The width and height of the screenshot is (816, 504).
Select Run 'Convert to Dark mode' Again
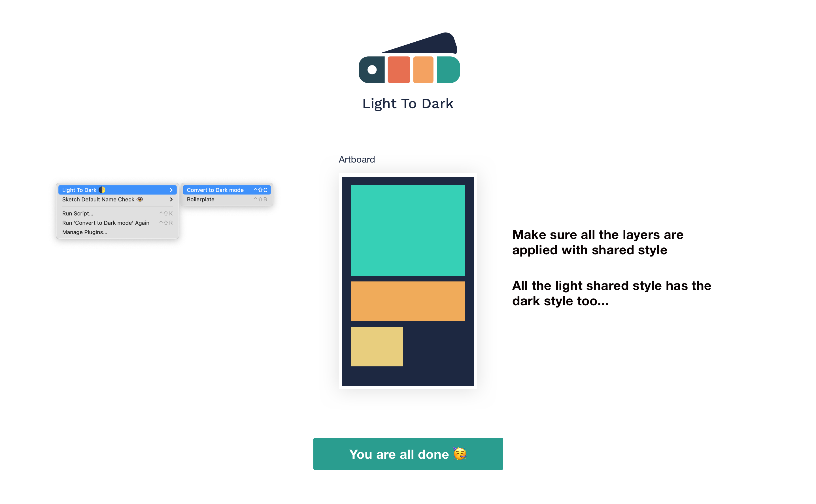(105, 223)
